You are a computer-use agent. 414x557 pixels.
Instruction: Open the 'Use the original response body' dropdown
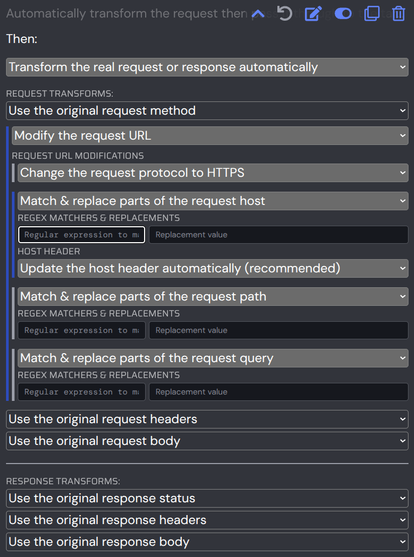207,542
